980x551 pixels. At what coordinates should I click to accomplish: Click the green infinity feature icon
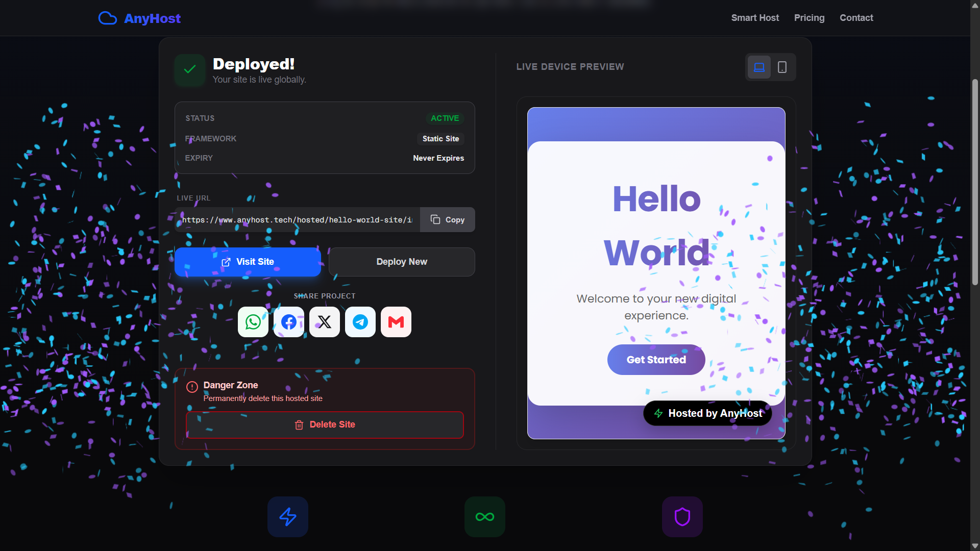[484, 516]
